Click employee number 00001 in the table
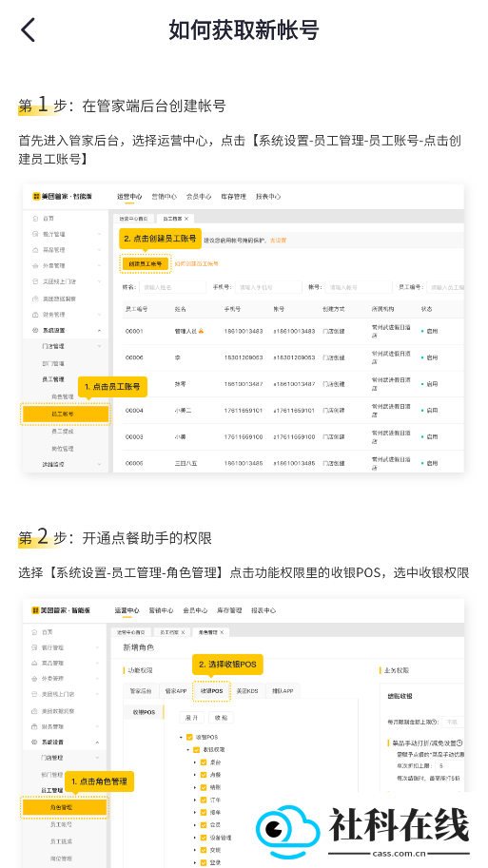 134,332
